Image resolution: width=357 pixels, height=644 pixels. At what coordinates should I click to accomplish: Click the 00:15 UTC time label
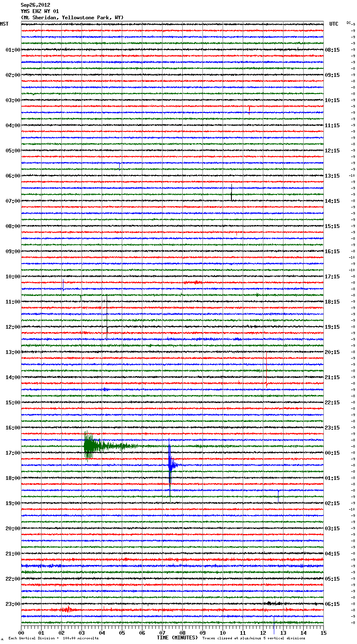[332, 453]
